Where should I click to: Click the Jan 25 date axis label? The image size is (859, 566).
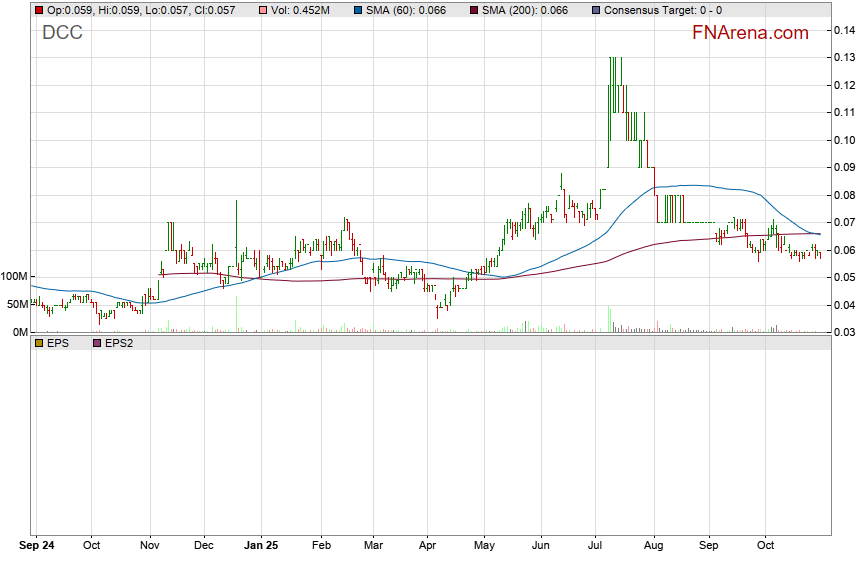[260, 547]
